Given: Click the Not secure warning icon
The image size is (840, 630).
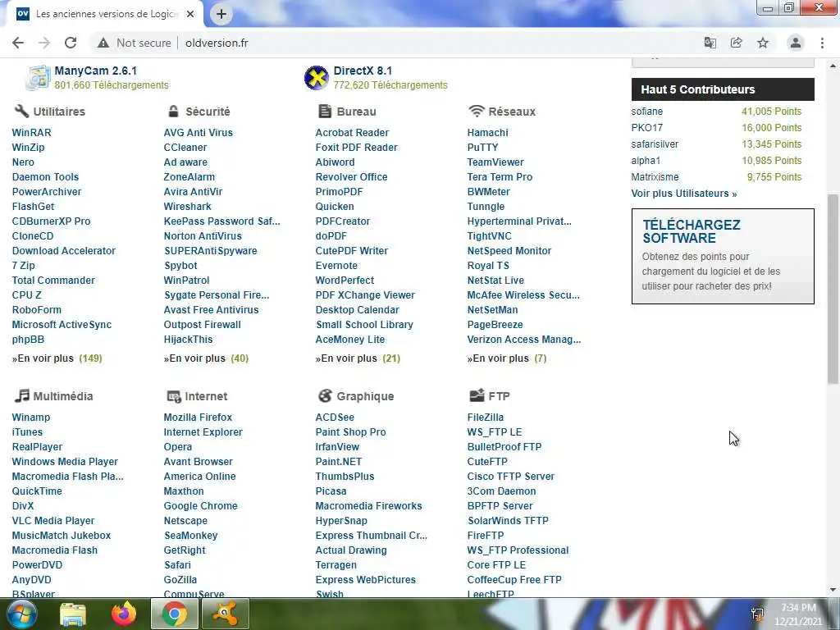Looking at the screenshot, I should coord(103,43).
